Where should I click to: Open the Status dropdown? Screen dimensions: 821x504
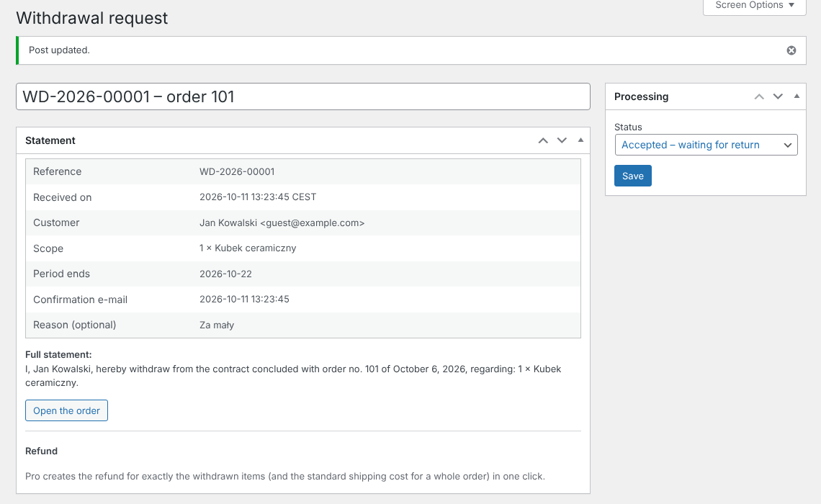[x=706, y=145]
